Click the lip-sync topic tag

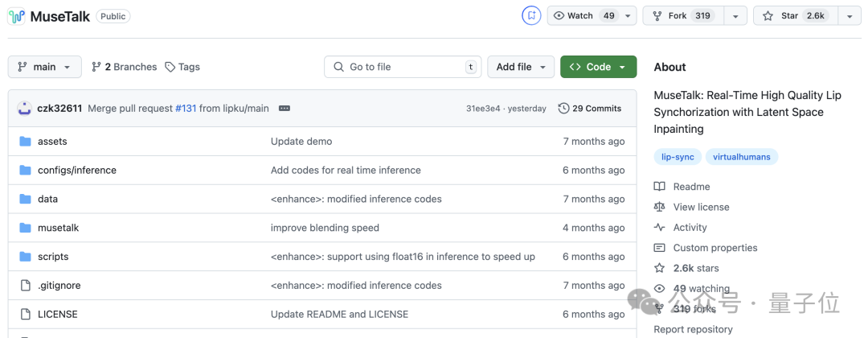pyautogui.click(x=678, y=157)
